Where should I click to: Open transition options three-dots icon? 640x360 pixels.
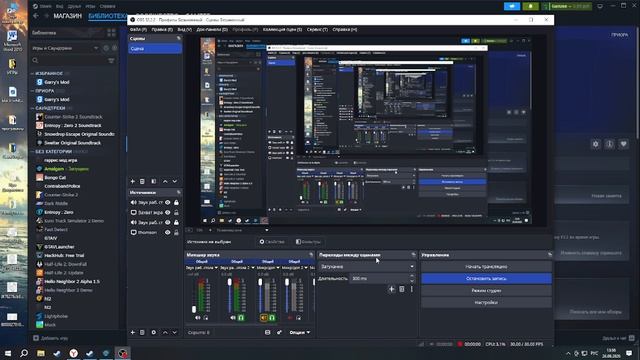click(411, 289)
